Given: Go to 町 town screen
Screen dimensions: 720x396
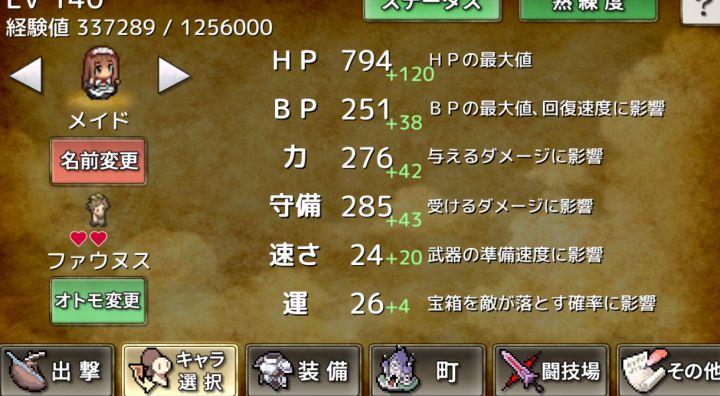Looking at the screenshot, I should (427, 371).
